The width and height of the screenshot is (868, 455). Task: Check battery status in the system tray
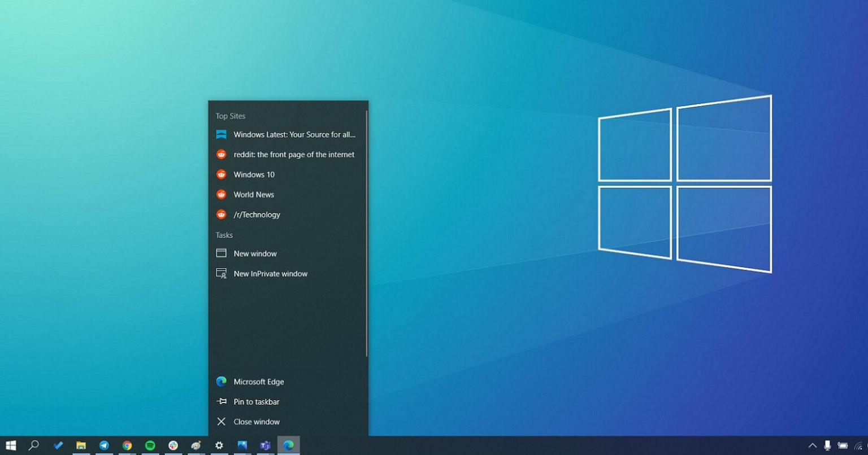(x=843, y=445)
